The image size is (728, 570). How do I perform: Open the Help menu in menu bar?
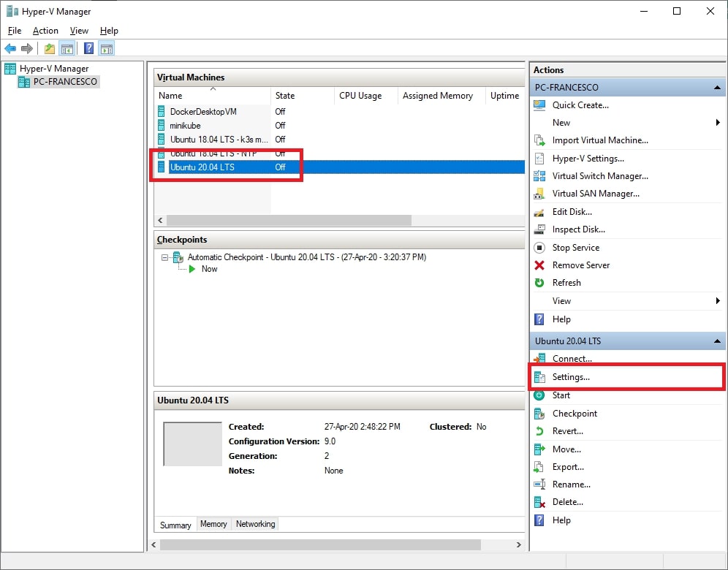109,31
